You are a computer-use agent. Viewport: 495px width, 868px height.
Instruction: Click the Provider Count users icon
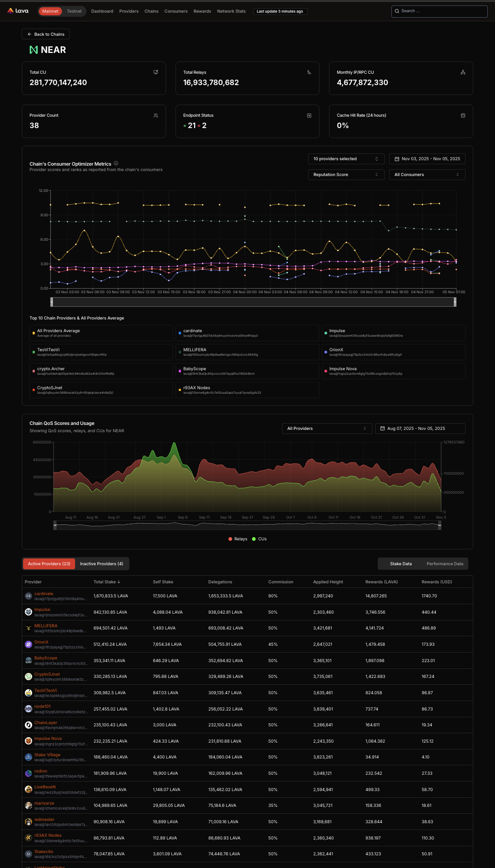point(156,115)
